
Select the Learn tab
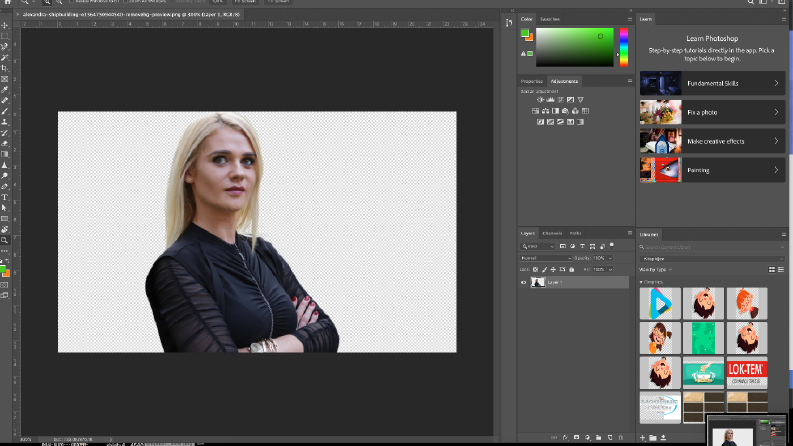pyautogui.click(x=646, y=19)
